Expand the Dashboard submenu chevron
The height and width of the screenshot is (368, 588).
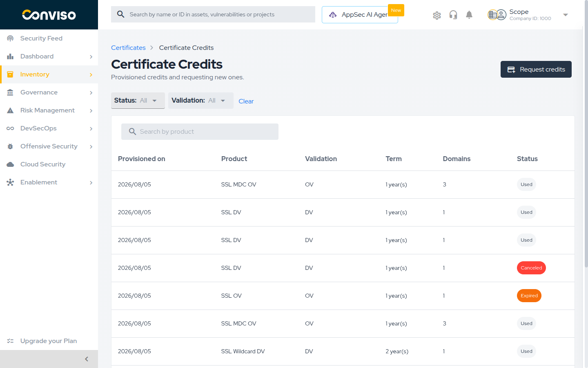pyautogui.click(x=91, y=57)
